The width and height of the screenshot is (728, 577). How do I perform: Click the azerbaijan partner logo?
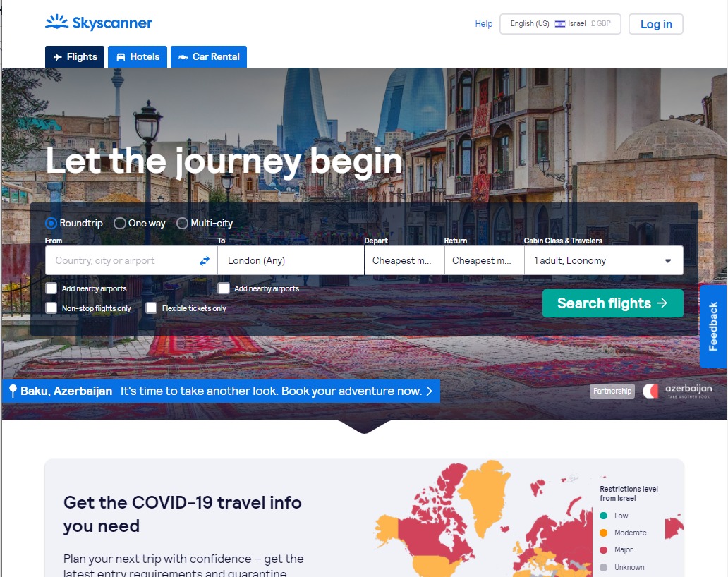point(677,391)
